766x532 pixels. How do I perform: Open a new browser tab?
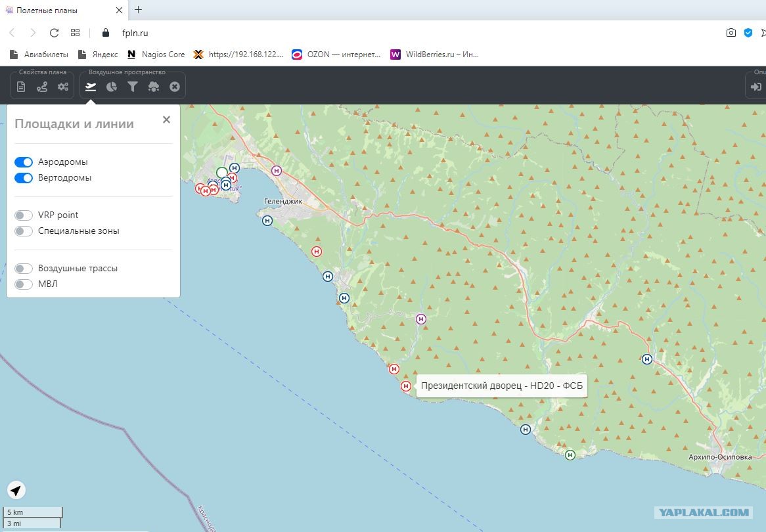coord(138,10)
